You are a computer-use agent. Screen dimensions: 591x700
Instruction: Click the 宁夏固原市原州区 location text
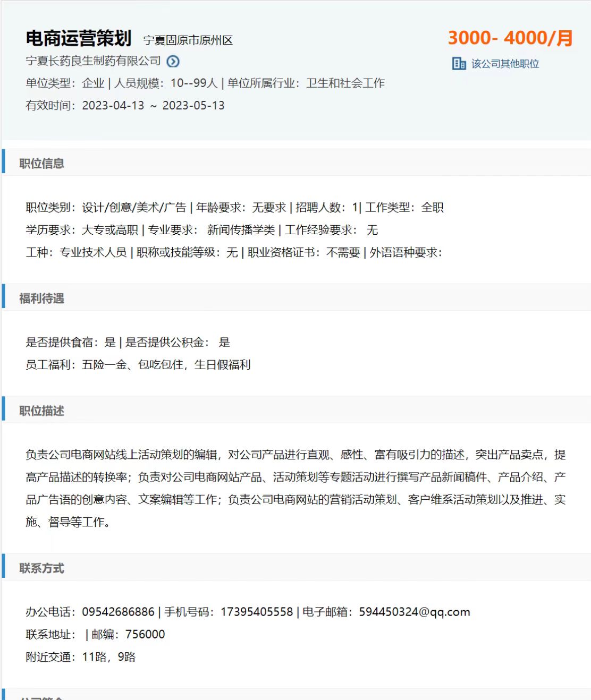pyautogui.click(x=188, y=40)
